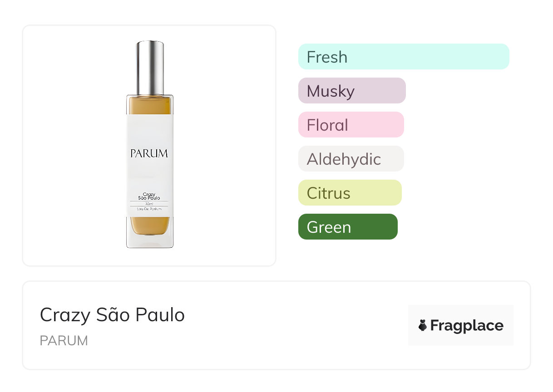
Task: Click the Crazy São Paulo label on the bottle
Action: pos(149,196)
